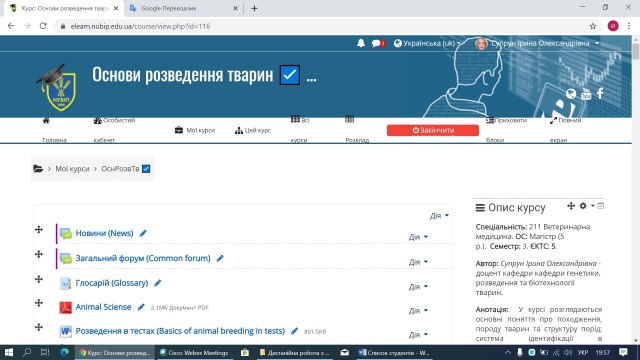Open Мої курси navigation item
Screen dimensions: 640x360
(195, 130)
